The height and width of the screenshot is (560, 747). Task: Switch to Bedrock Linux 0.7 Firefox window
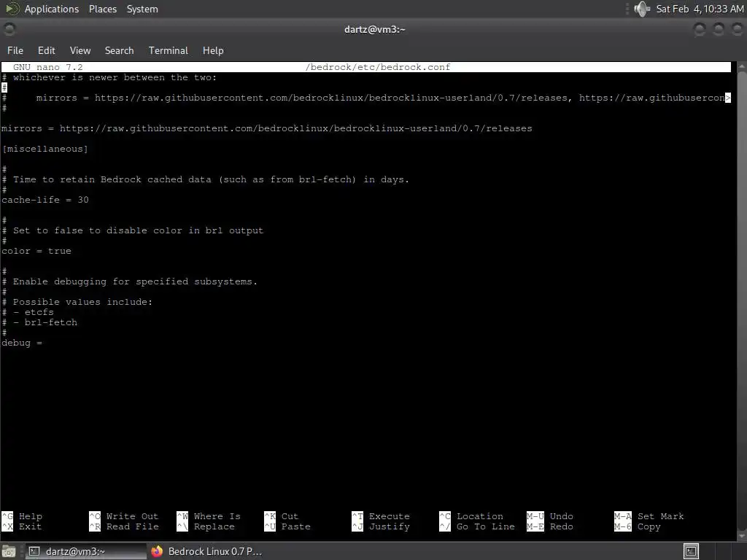tap(206, 551)
